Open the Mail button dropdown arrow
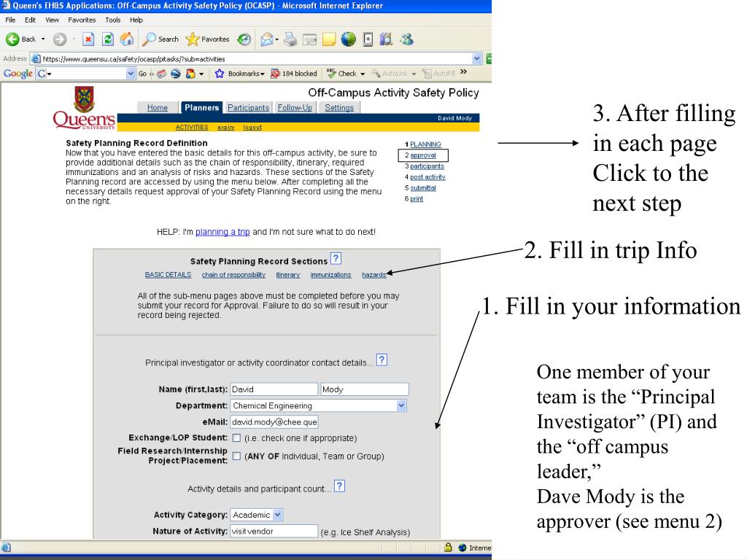Viewport: 747px width, 560px height. (276, 39)
